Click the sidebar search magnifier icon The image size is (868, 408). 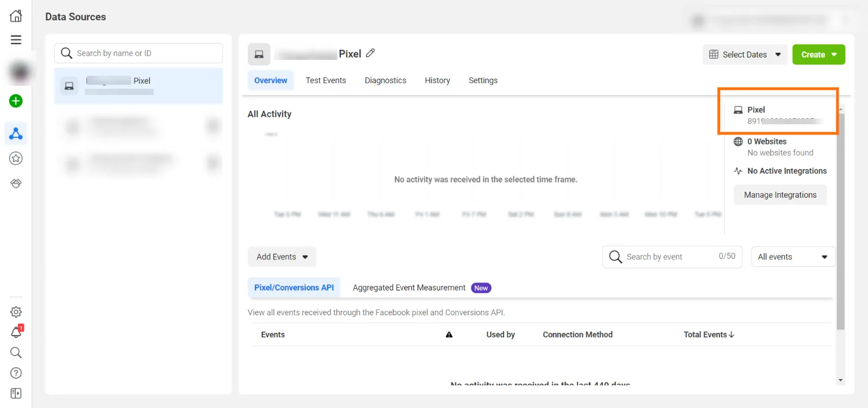click(15, 353)
